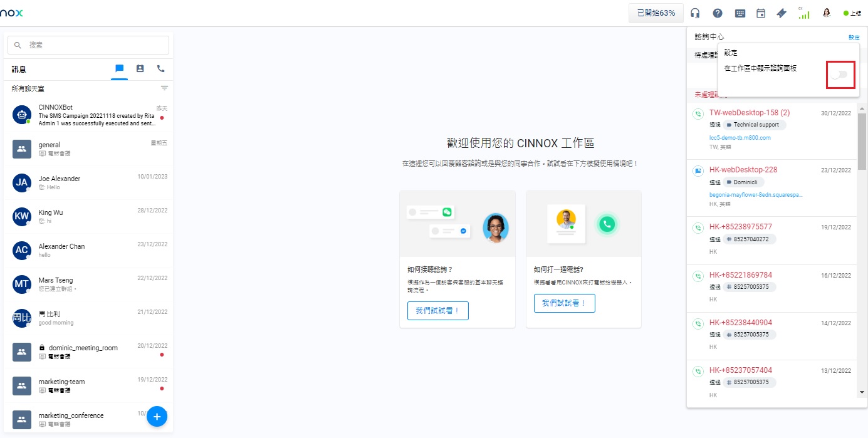Open enquiry HK-+85237057404

point(741,370)
